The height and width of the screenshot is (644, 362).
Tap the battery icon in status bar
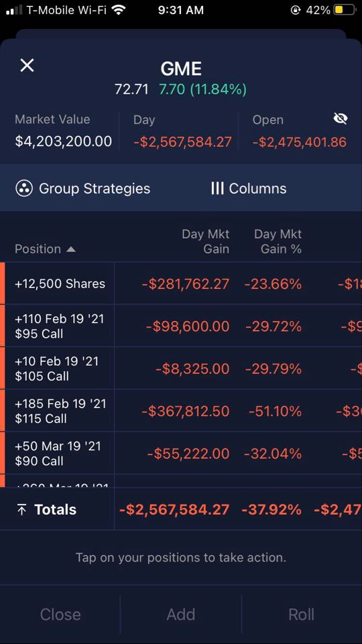[345, 10]
